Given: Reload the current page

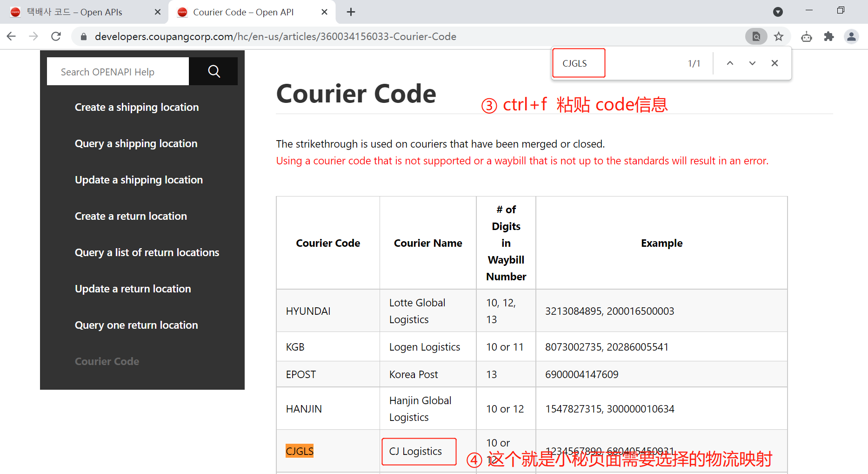Looking at the screenshot, I should 56,36.
